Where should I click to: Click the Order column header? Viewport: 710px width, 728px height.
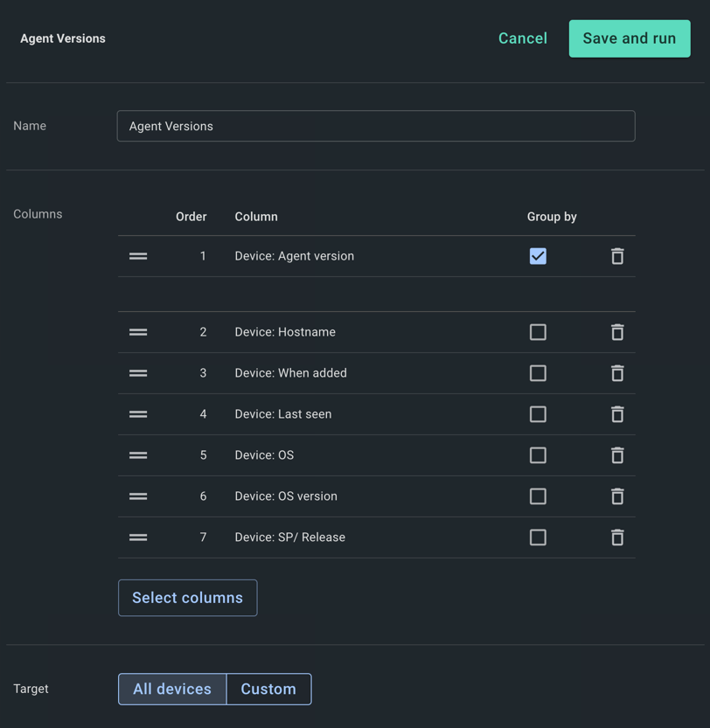[x=191, y=217]
